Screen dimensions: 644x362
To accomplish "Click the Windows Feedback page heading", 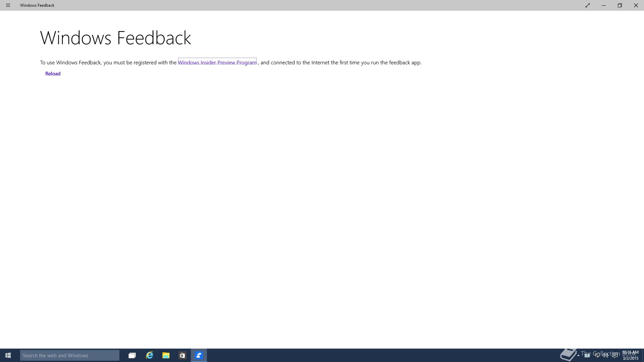I will pos(116,38).
